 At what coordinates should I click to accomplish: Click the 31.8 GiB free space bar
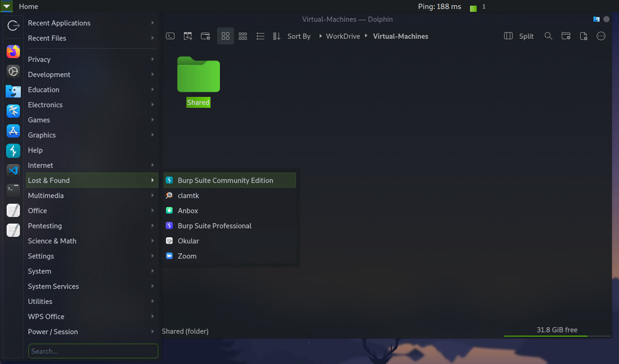pyautogui.click(x=557, y=330)
